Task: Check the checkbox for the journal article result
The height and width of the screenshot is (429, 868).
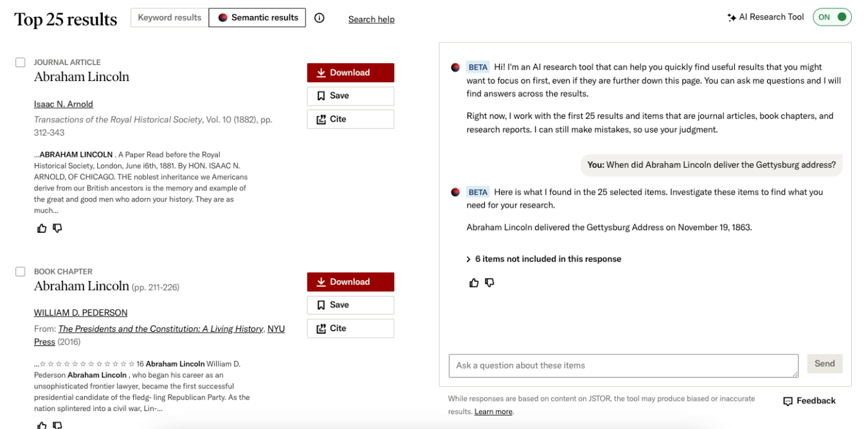Action: (20, 62)
